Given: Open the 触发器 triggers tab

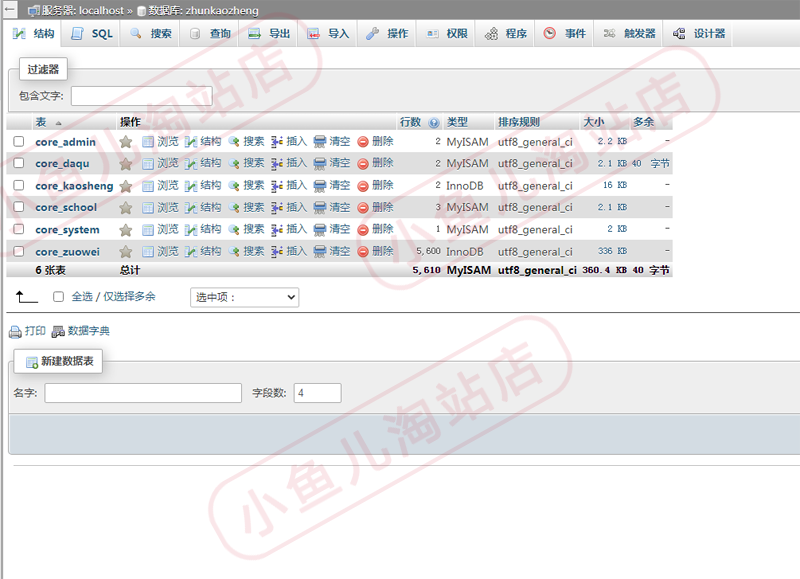Looking at the screenshot, I should [629, 34].
